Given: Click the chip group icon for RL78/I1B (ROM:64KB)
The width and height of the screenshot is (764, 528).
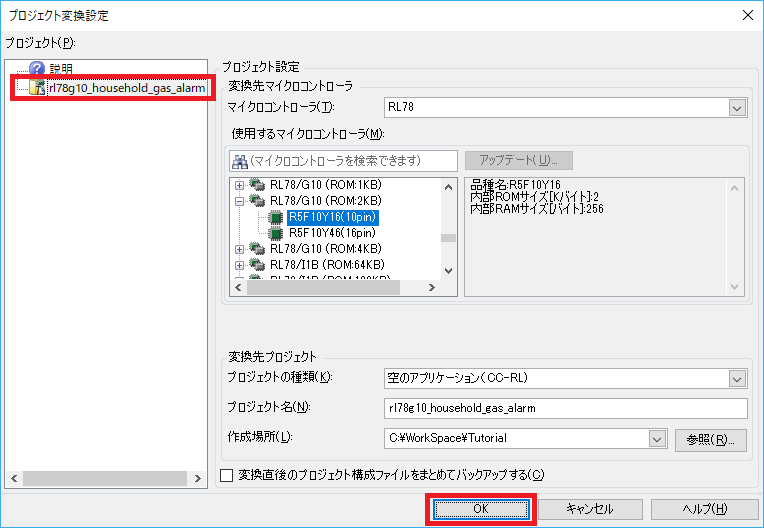Looking at the screenshot, I should (257, 264).
